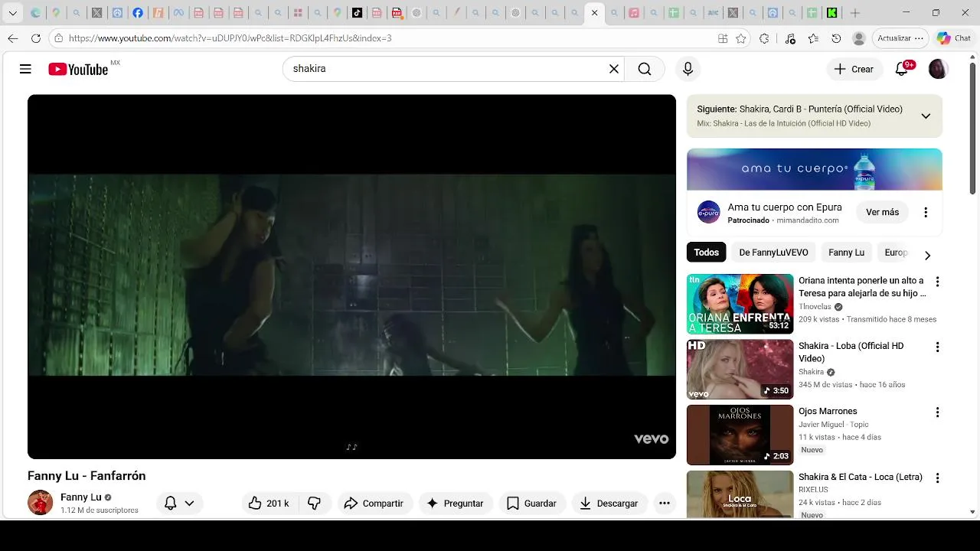The width and height of the screenshot is (980, 551).
Task: Open options for Epura ad
Action: pyautogui.click(x=925, y=212)
